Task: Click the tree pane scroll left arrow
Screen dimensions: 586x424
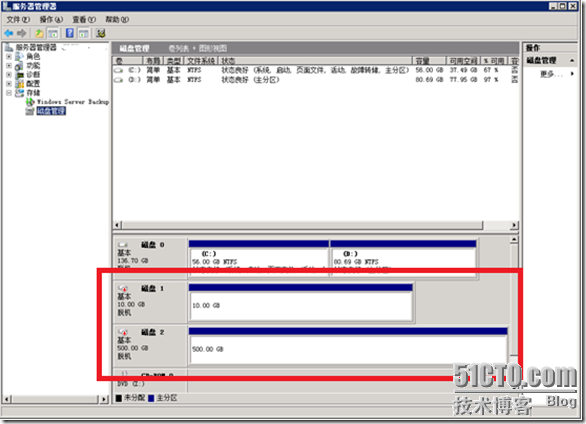Action: [x=6, y=399]
